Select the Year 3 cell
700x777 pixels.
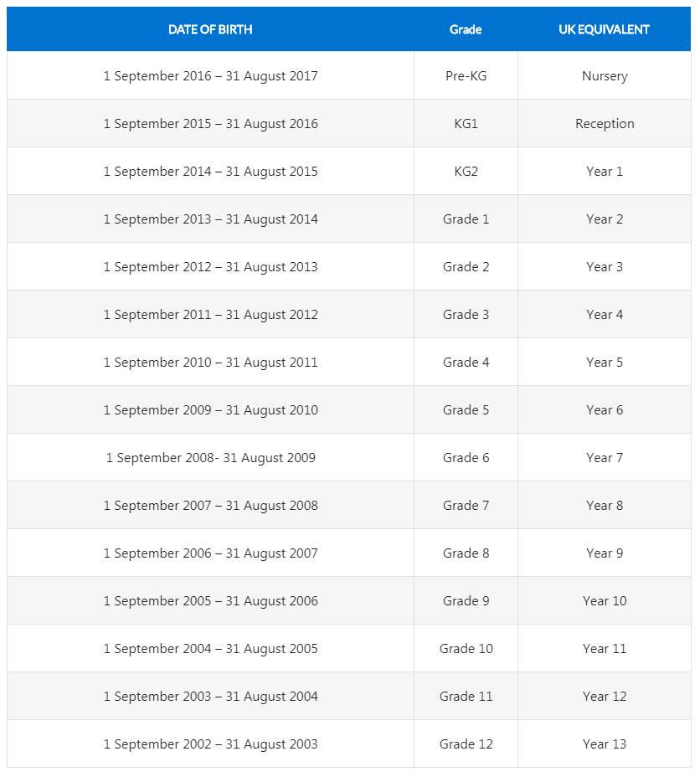(x=604, y=267)
